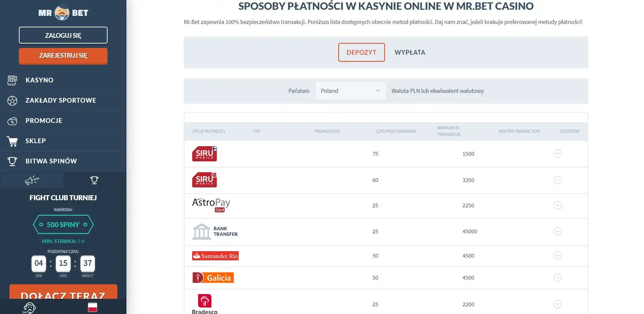Click the Zaloguj się button
This screenshot has width=644, height=314.
[63, 35]
